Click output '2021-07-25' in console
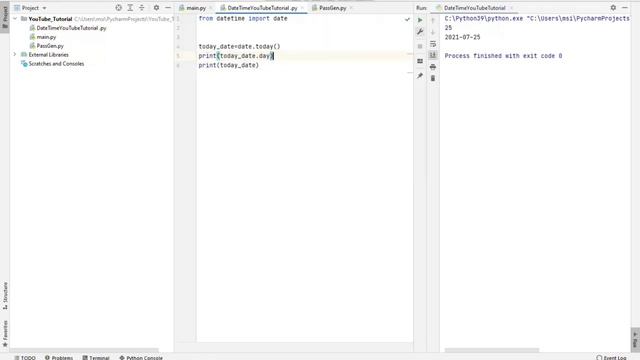 click(x=462, y=37)
